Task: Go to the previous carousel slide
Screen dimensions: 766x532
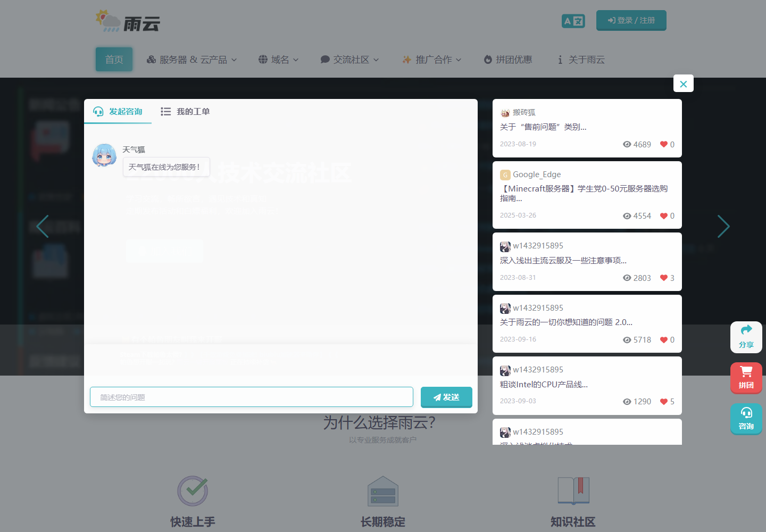Action: 43,226
